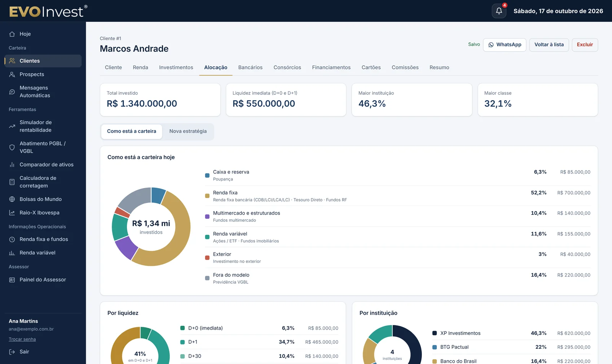Viewport: 612px width, 364px height.
Task: Click the Excluir button
Action: [585, 45]
